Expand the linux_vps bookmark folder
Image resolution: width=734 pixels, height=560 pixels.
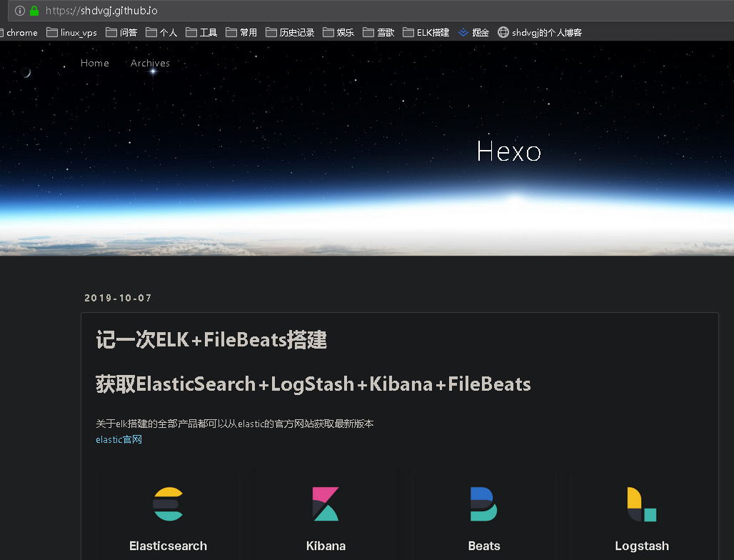coord(71,32)
